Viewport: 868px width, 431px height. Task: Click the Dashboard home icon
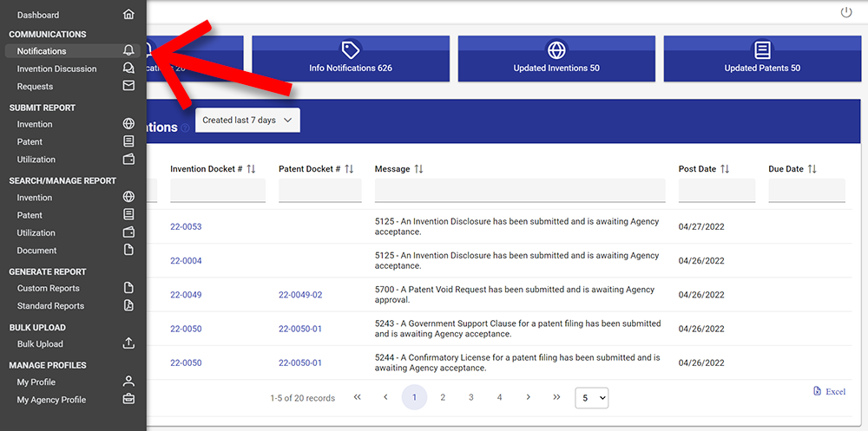128,15
